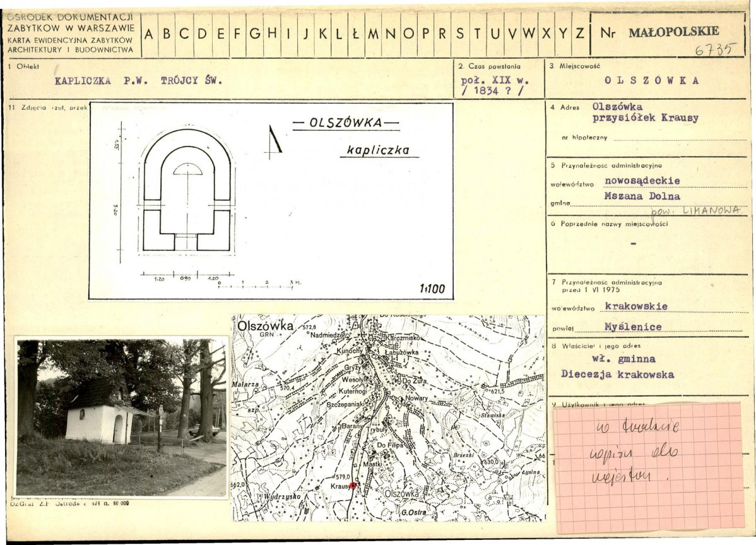Click the 1:100 scale label
756x545 pixels.
432,289
